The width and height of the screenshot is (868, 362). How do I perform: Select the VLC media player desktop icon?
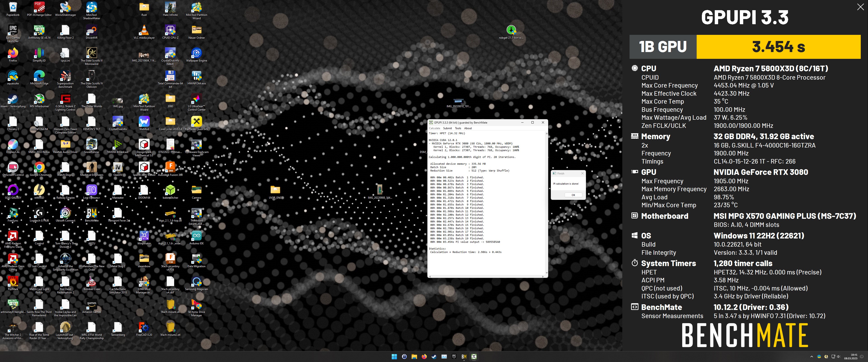click(144, 32)
